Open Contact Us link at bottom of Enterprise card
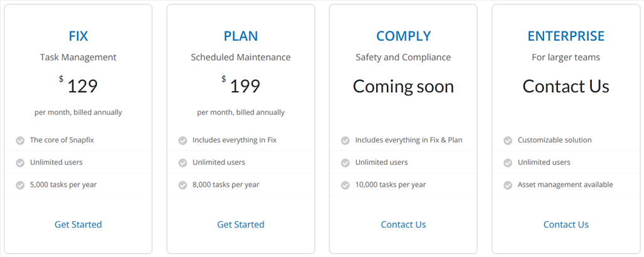Image resolution: width=644 pixels, height=257 pixels. [x=566, y=224]
